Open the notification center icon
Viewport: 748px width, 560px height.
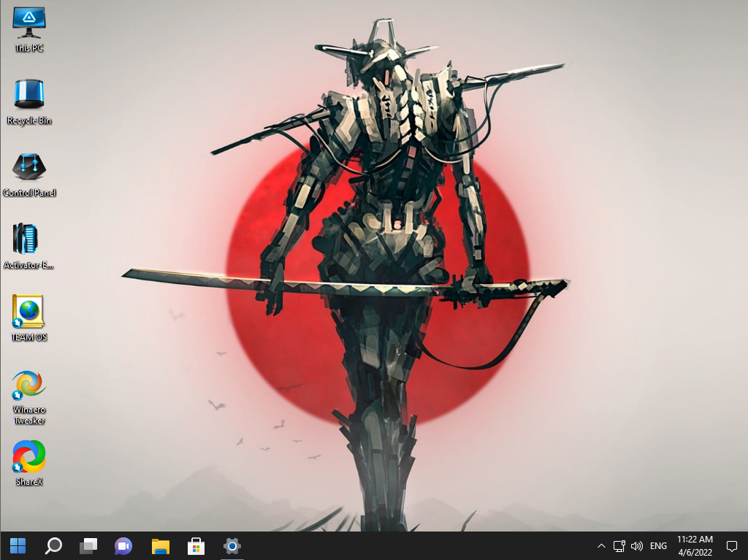[x=732, y=545]
